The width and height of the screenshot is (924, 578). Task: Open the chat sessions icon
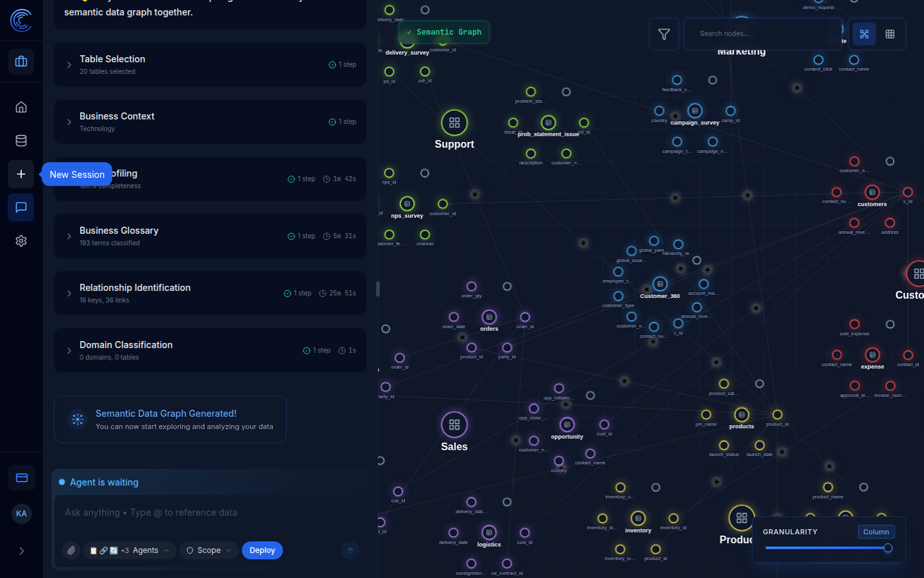[21, 207]
